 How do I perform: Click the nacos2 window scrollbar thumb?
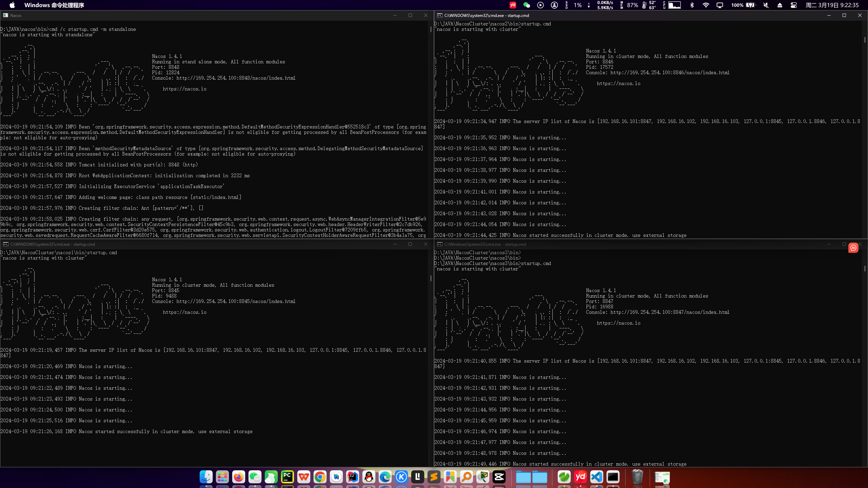click(865, 40)
